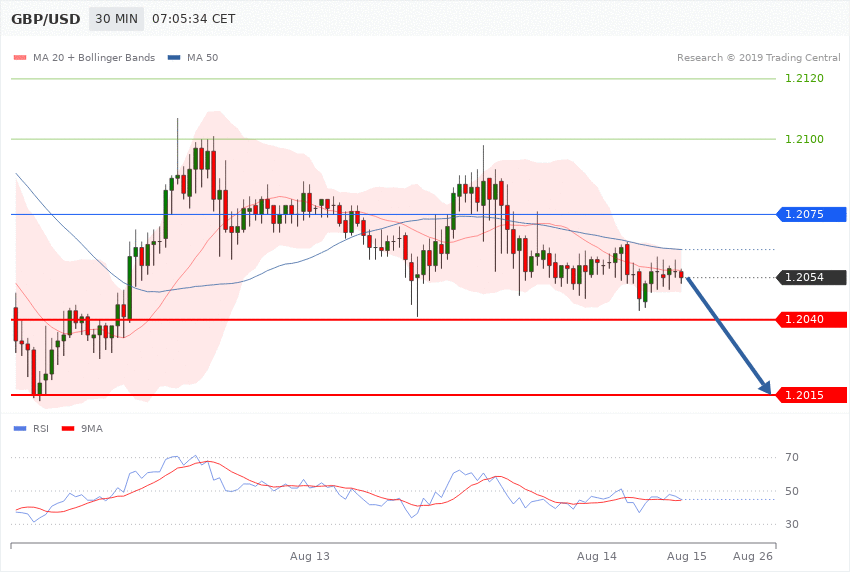Click the Aug 13 date axis label
The image size is (850, 576).
310,556
